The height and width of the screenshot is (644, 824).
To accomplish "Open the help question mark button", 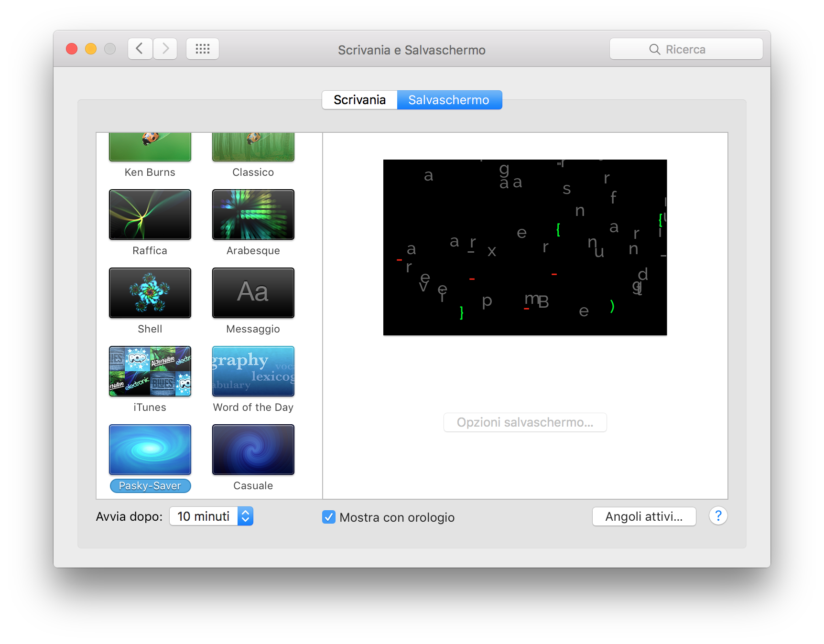I will click(718, 516).
